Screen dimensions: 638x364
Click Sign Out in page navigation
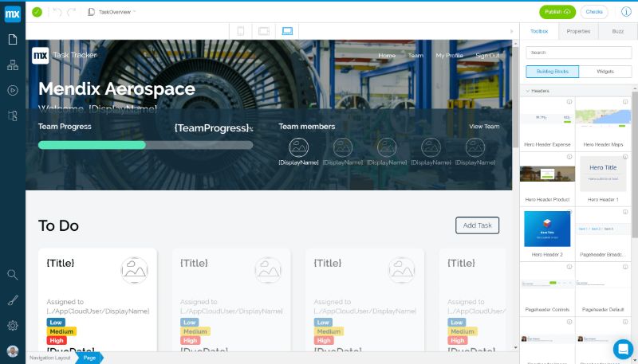pyautogui.click(x=487, y=55)
